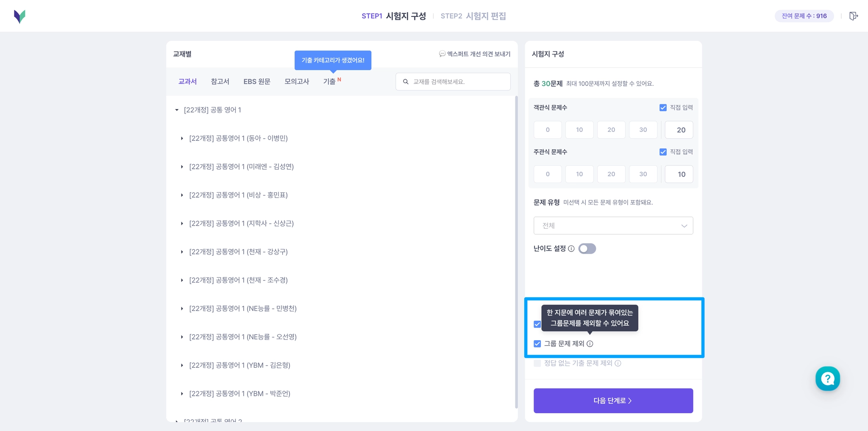Screen dimensions: 868x431
Task: Expand 공통영어 1 (미래엔 - 김성연)
Action: [x=182, y=167]
